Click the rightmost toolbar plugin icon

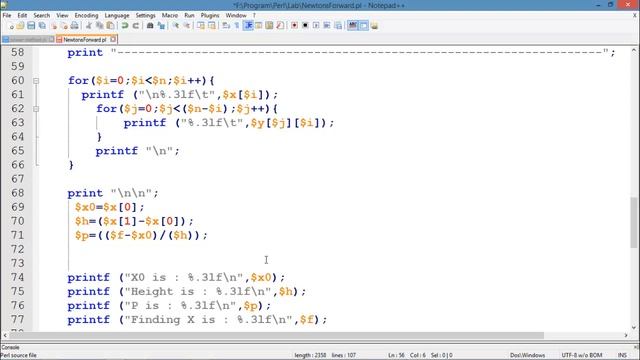(x=374, y=26)
